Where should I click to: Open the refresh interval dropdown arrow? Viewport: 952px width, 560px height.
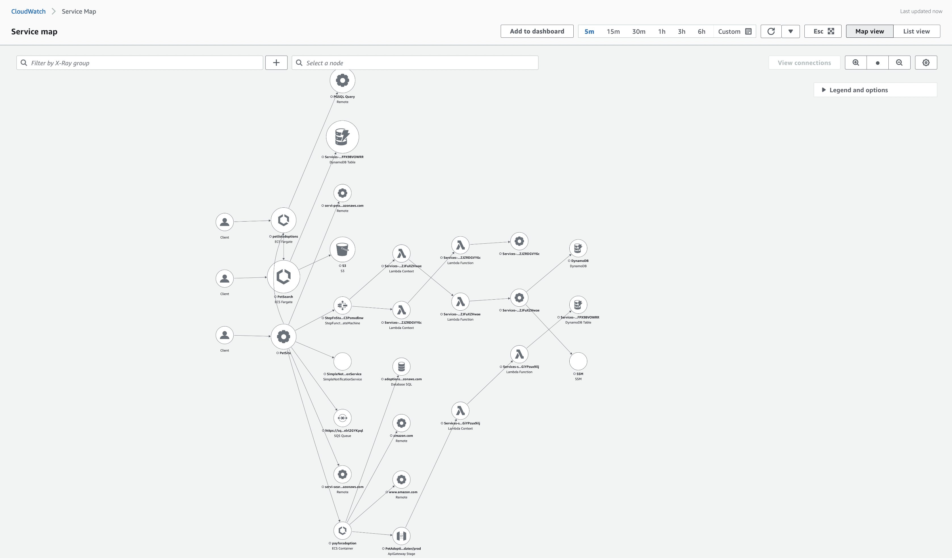coord(790,31)
